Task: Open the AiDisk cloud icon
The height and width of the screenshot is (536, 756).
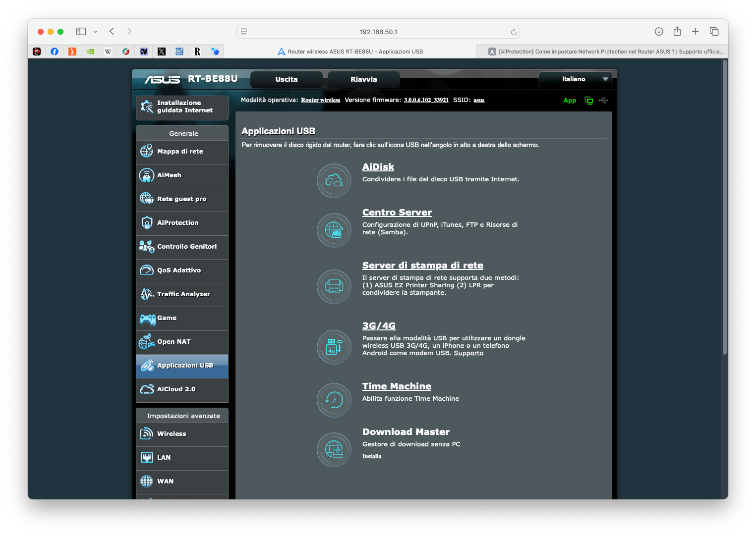Action: tap(334, 181)
